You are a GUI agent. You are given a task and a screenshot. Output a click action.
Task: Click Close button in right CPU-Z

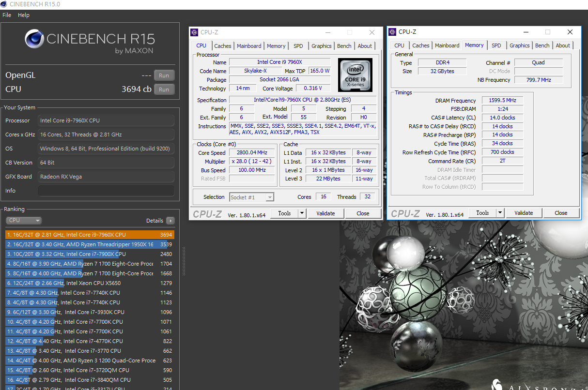pos(561,213)
